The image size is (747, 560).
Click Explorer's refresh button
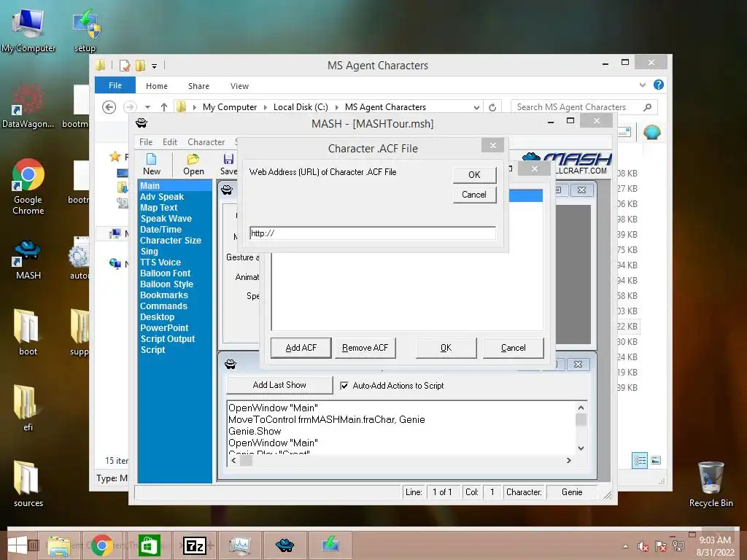point(492,107)
